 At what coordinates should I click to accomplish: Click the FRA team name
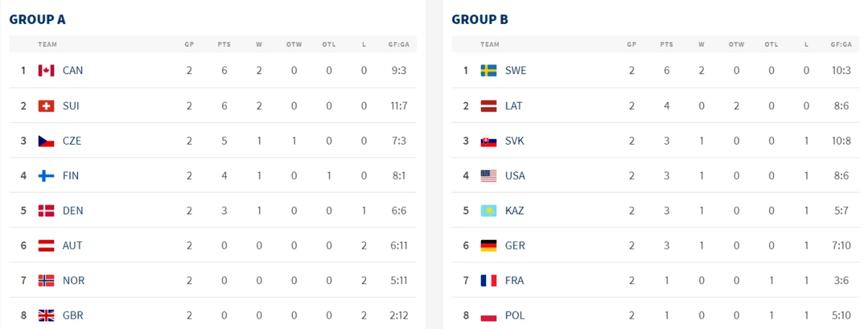click(514, 281)
